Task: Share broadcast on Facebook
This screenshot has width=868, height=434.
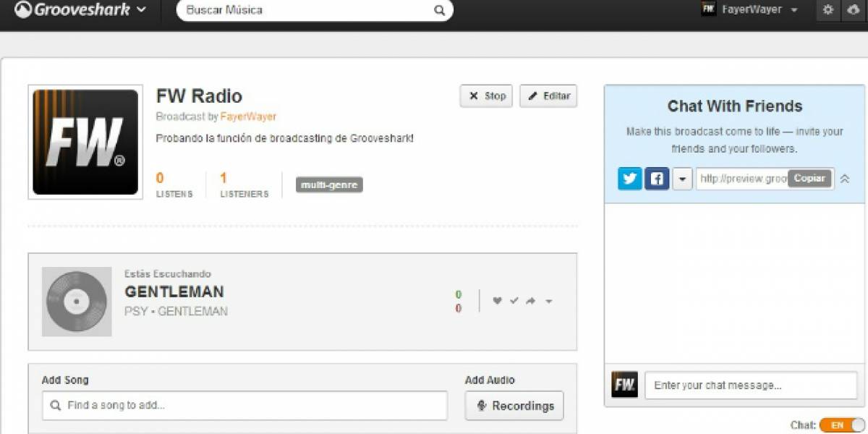Action: click(657, 179)
